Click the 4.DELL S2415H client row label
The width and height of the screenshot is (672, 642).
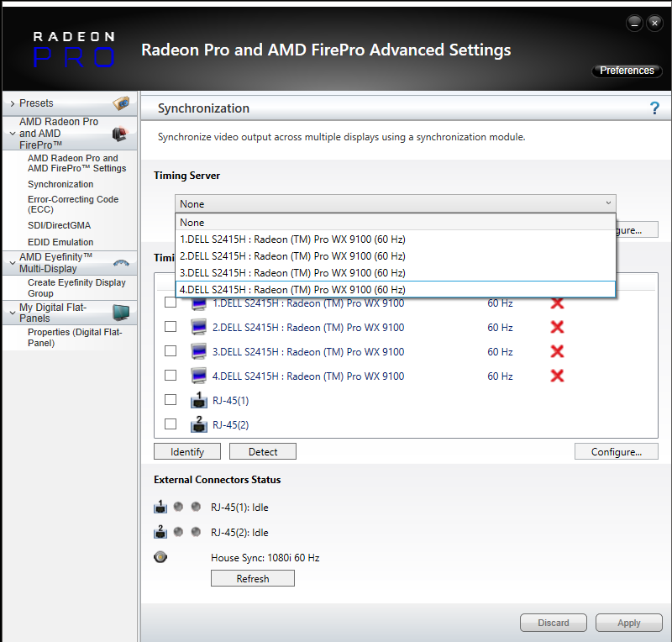(x=308, y=376)
